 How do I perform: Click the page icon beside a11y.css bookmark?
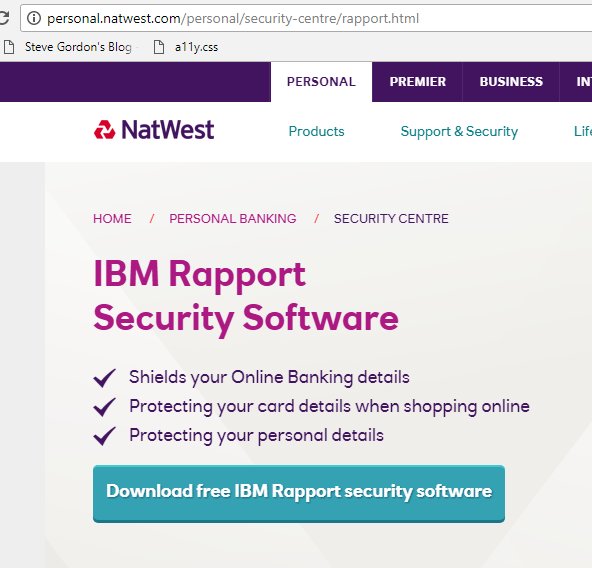tap(159, 47)
